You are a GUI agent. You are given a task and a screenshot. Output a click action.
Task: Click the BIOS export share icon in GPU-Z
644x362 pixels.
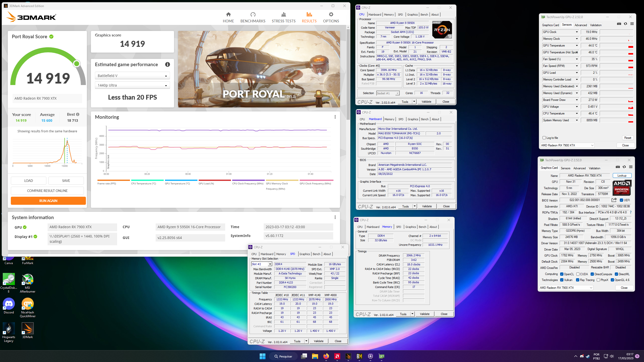(x=614, y=200)
